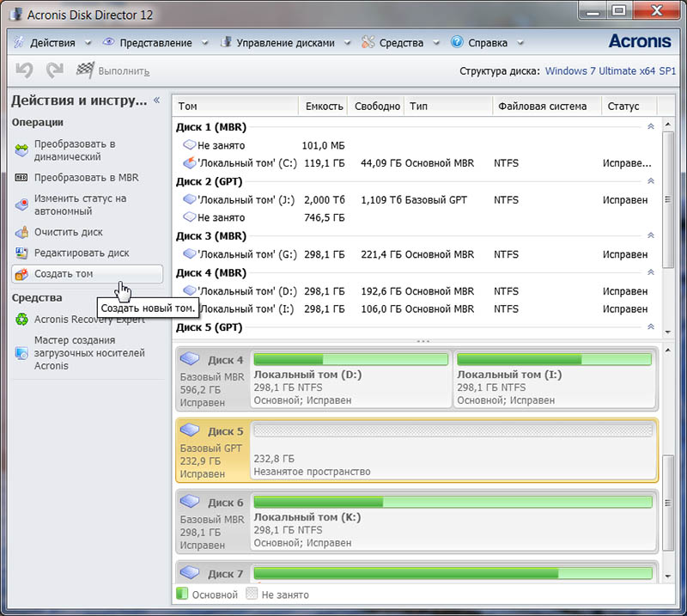Expand dropdown arrow next to Представление

point(204,43)
